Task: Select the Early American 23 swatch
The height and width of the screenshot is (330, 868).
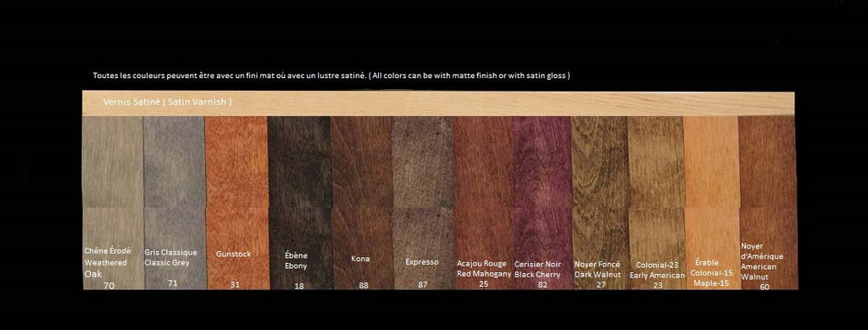Action: pyautogui.click(x=657, y=203)
